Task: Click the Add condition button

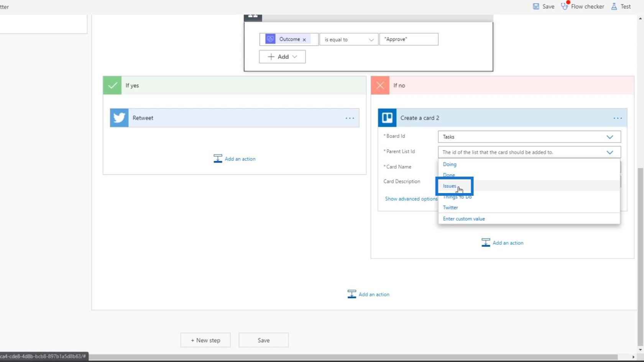Action: point(282,57)
